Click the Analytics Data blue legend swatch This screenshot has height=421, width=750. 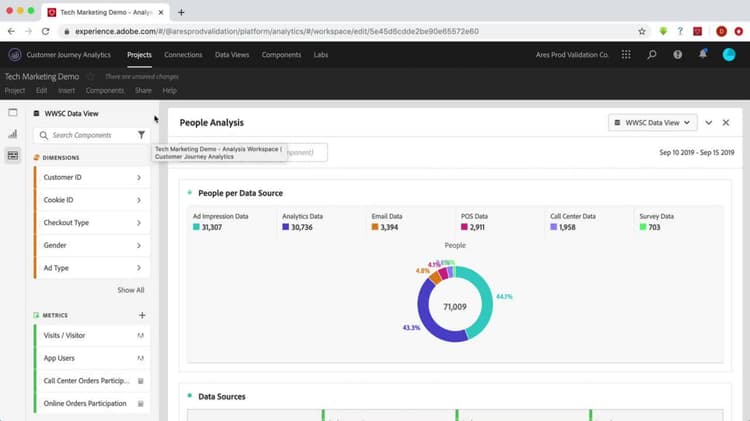coord(286,227)
